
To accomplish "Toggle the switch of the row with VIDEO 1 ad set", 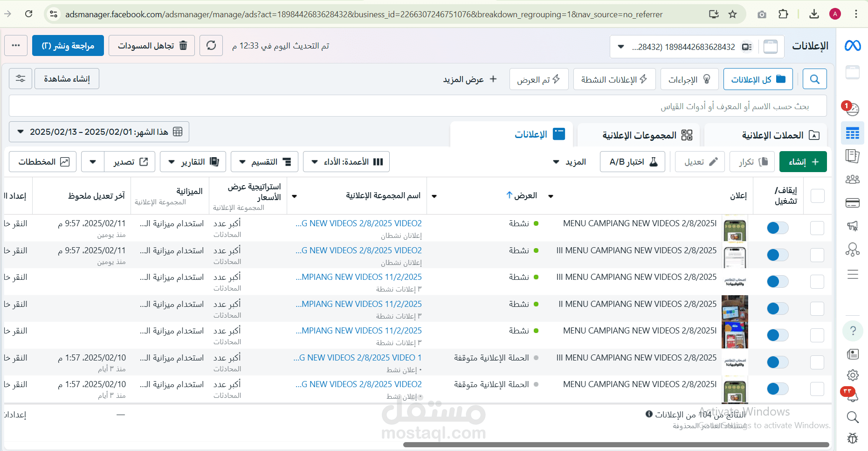I will pos(778,362).
